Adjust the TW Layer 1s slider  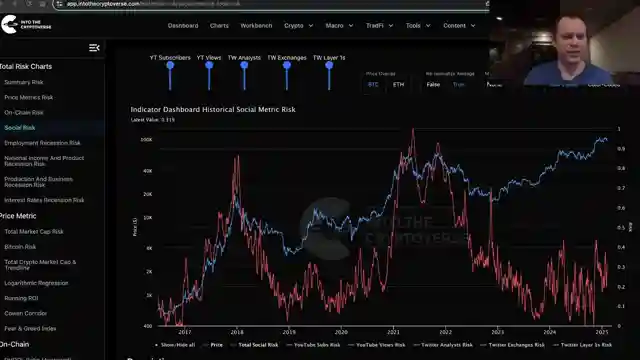tap(329, 65)
